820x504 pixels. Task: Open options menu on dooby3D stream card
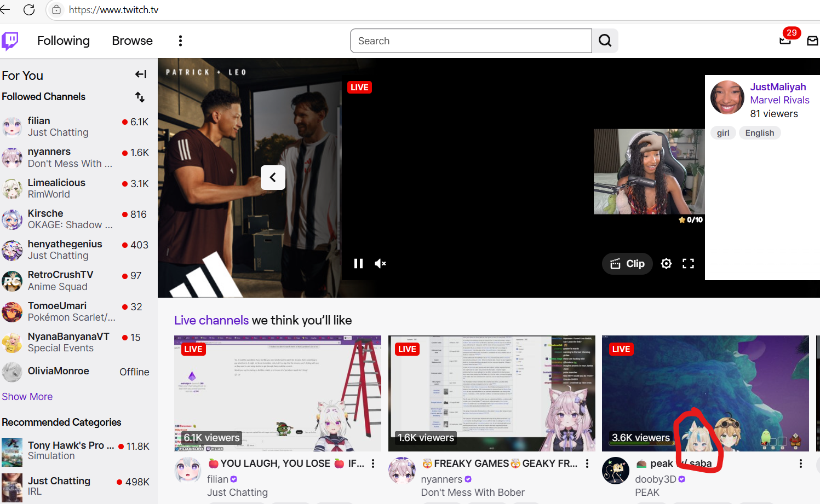coord(801,464)
